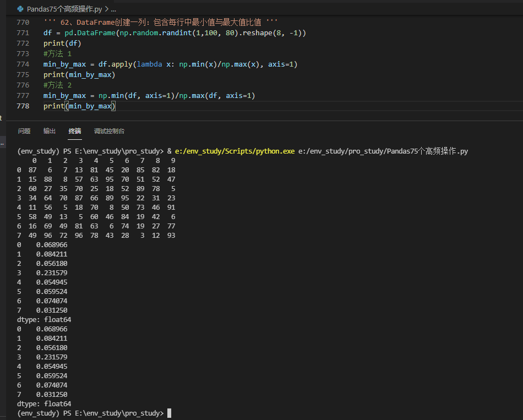
Task: Click the lambda keyword on line 774
Action: click(x=149, y=64)
